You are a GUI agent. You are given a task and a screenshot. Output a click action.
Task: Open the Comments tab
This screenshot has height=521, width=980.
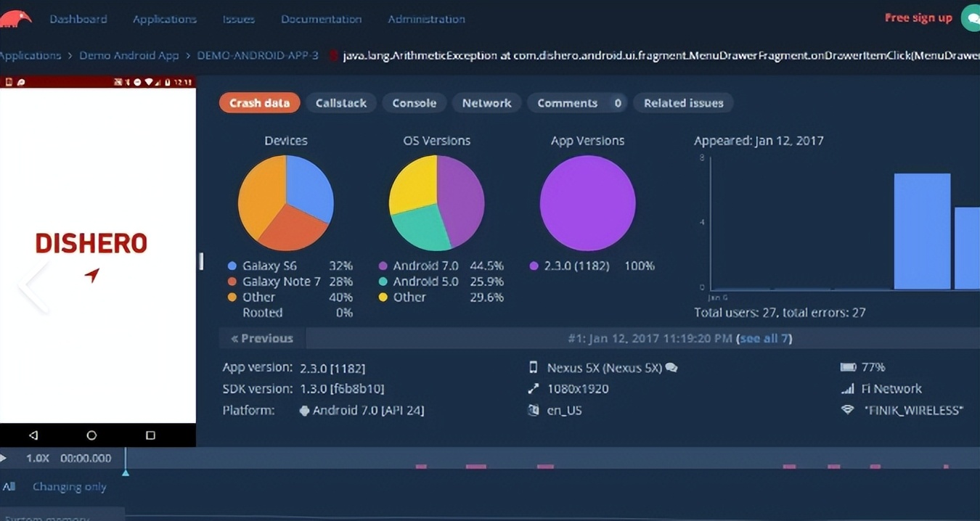[x=578, y=103]
